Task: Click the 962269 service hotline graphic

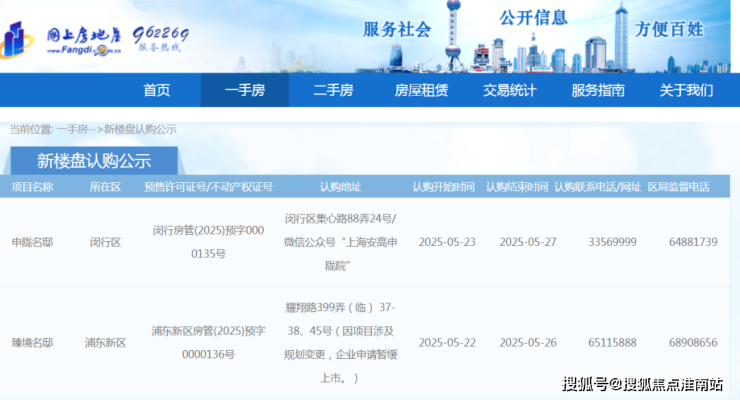Action: pos(161,38)
